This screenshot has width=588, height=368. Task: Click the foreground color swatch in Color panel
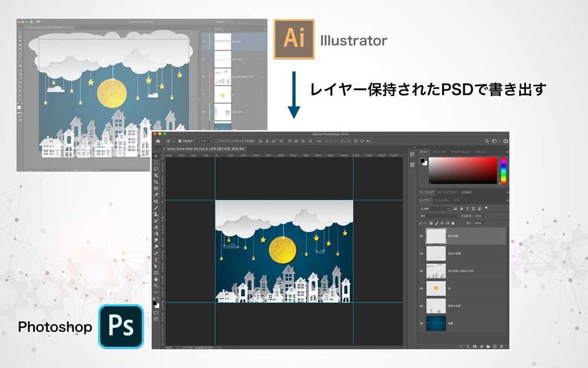[x=422, y=161]
